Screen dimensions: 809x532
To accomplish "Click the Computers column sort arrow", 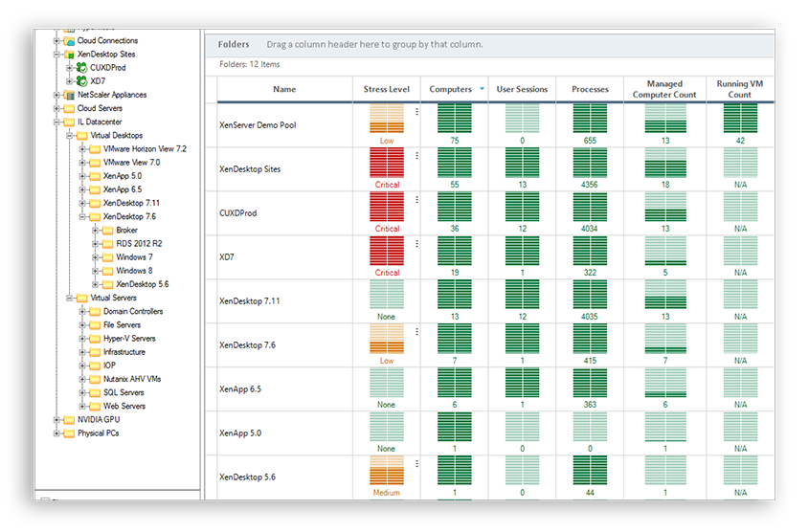I will pos(482,89).
